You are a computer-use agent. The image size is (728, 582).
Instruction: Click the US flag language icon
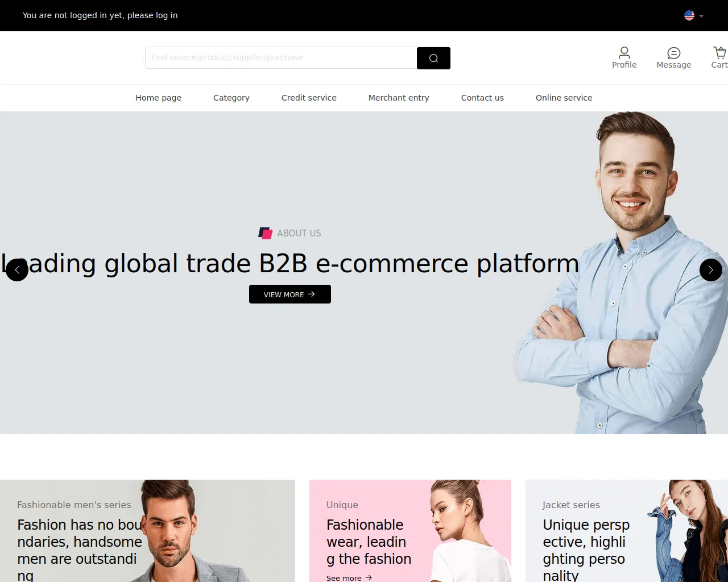[689, 15]
